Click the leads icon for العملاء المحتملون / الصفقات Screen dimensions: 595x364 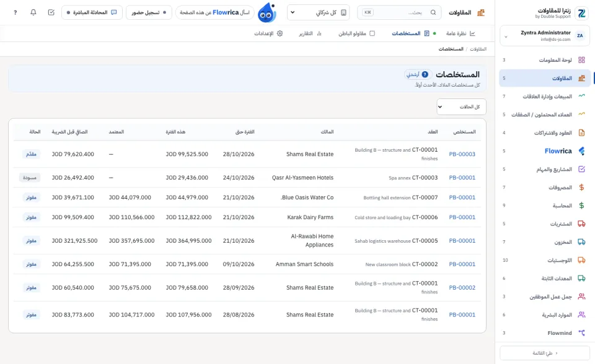click(581, 115)
